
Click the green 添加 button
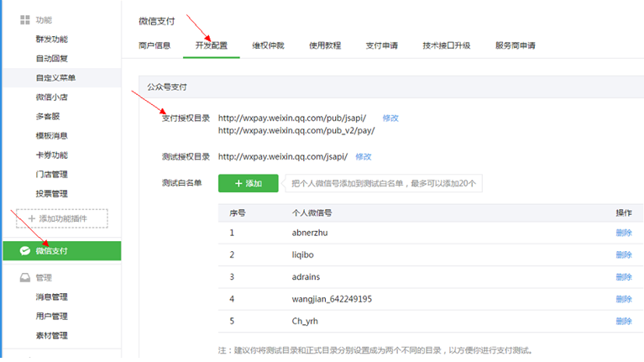248,183
